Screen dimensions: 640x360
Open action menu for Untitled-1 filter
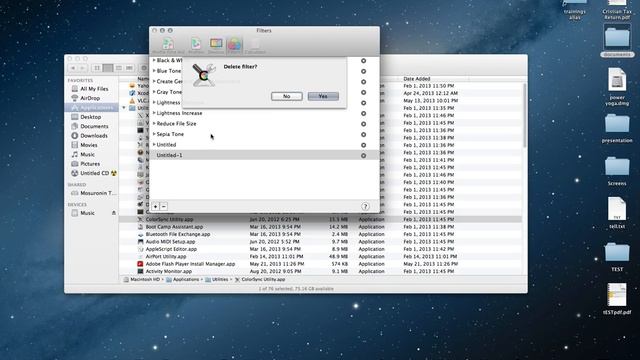[x=363, y=156]
